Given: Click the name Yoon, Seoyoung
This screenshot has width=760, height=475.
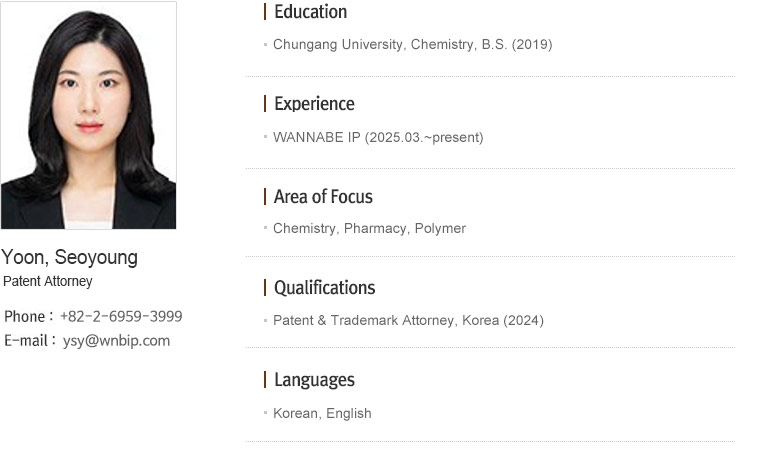Looking at the screenshot, I should click(69, 257).
